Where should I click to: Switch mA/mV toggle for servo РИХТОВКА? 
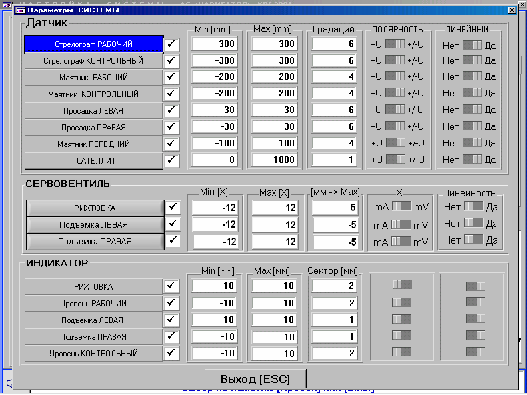coord(401,206)
